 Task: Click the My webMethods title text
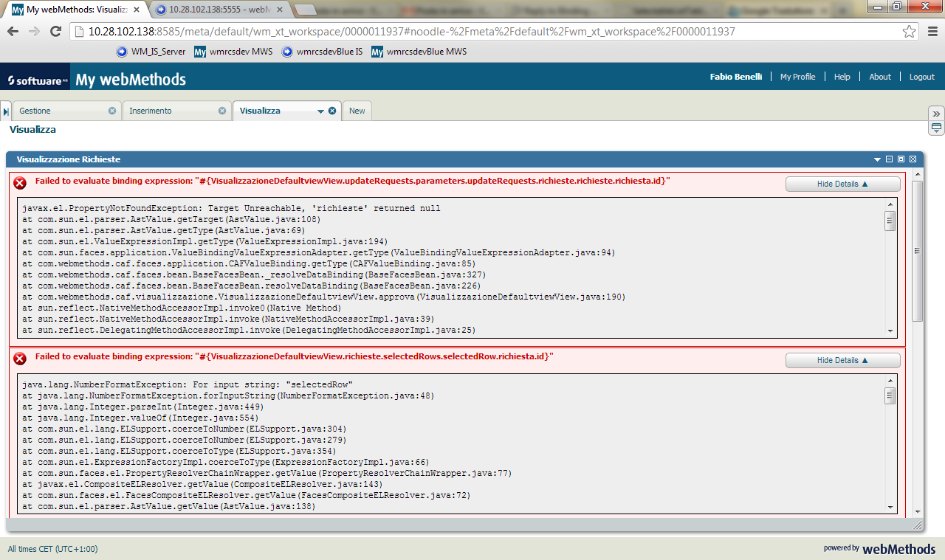tap(131, 80)
